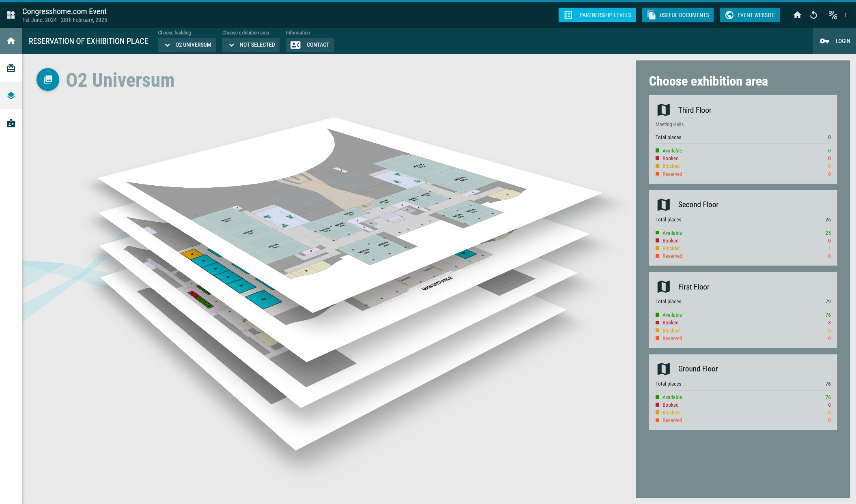Click the 'Reservation of Exhibition Place' heading
The image size is (856, 504).
88,41
